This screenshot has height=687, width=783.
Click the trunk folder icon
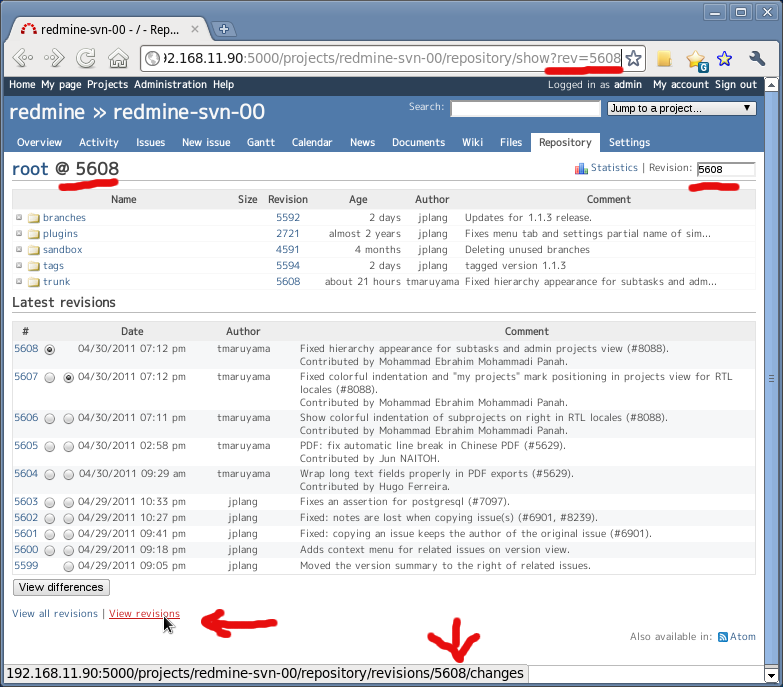pos(33,282)
